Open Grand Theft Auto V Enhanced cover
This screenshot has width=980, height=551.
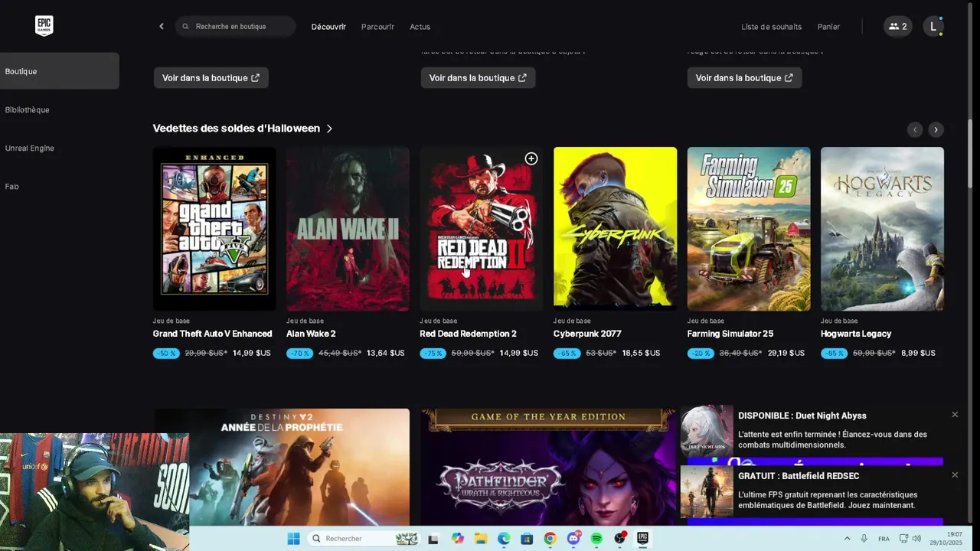click(214, 229)
